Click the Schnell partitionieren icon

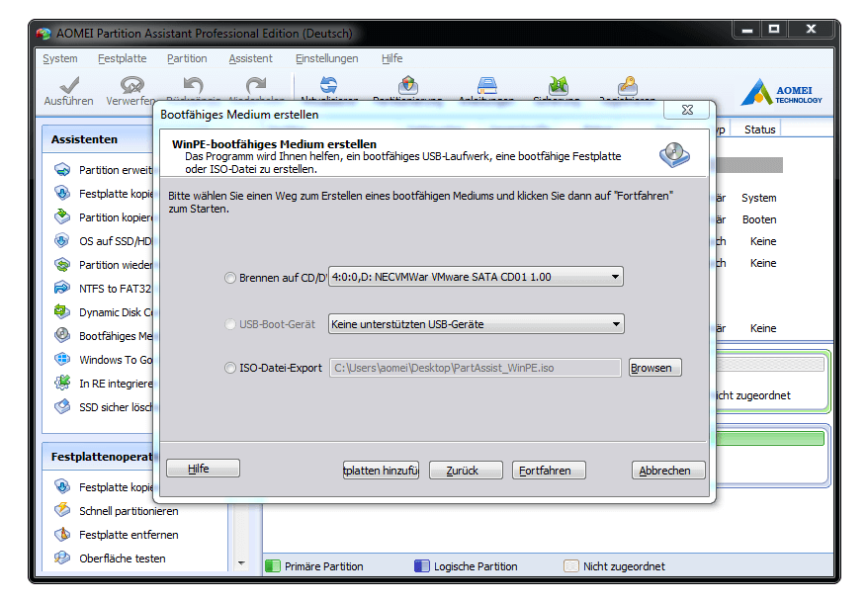tap(62, 510)
